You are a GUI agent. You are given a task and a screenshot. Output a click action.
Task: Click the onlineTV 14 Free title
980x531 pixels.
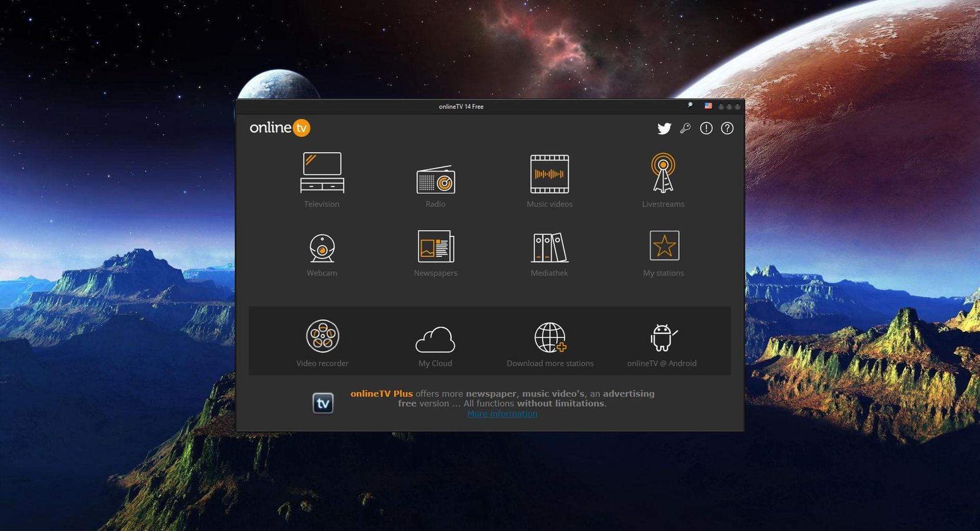pos(462,107)
